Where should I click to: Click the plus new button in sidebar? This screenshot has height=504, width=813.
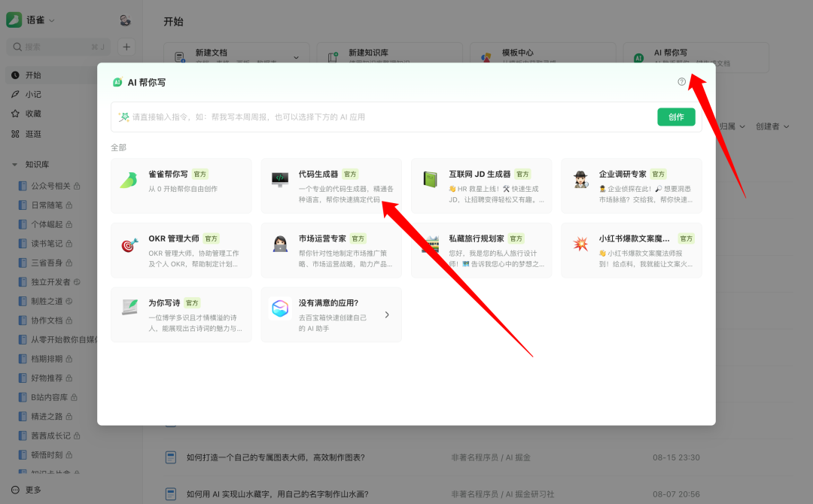pyautogui.click(x=126, y=47)
